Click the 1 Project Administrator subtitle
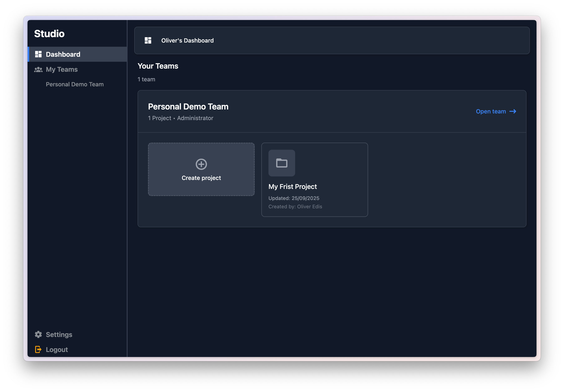The width and height of the screenshot is (564, 392). [180, 118]
